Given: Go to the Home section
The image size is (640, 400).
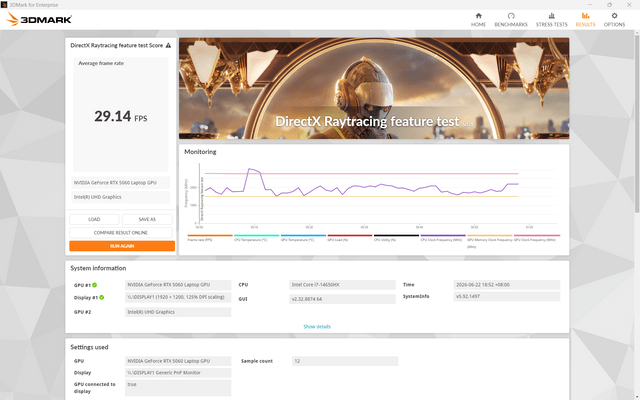Looking at the screenshot, I should [x=478, y=20].
